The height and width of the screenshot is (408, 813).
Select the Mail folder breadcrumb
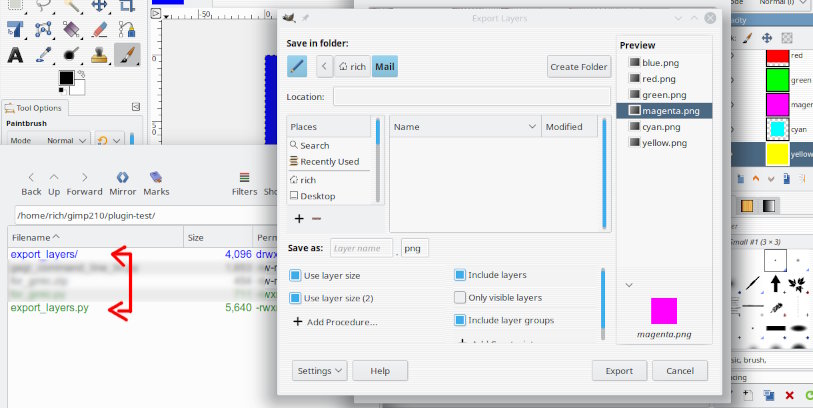pyautogui.click(x=385, y=66)
